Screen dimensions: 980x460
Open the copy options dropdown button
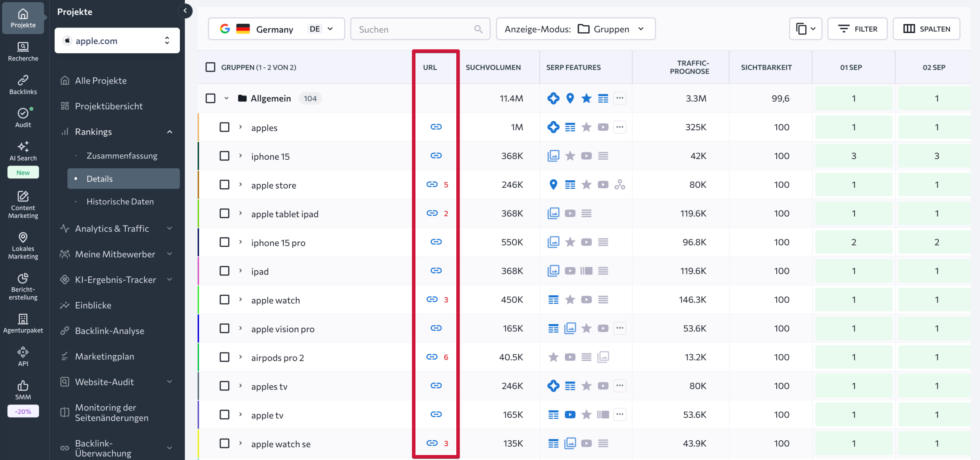(x=805, y=29)
